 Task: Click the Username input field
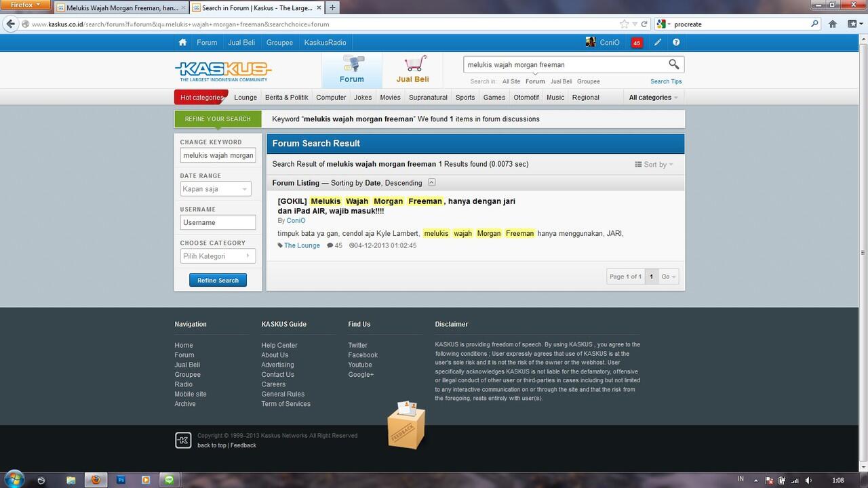tap(218, 222)
